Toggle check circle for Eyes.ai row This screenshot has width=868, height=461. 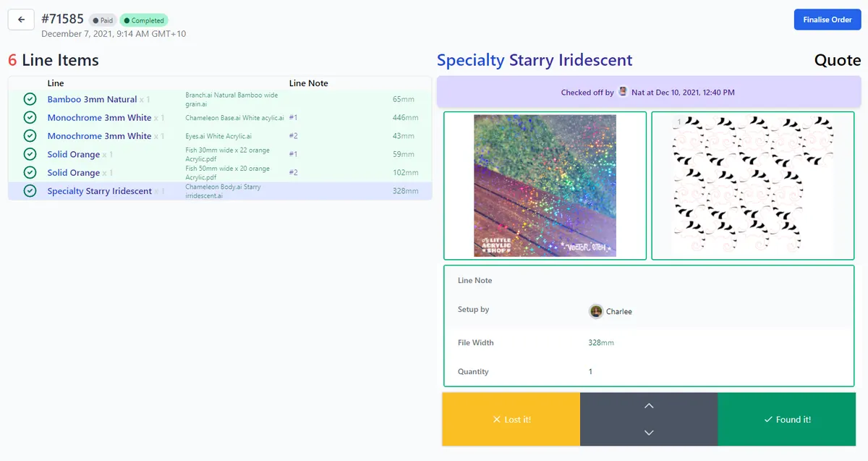30,136
